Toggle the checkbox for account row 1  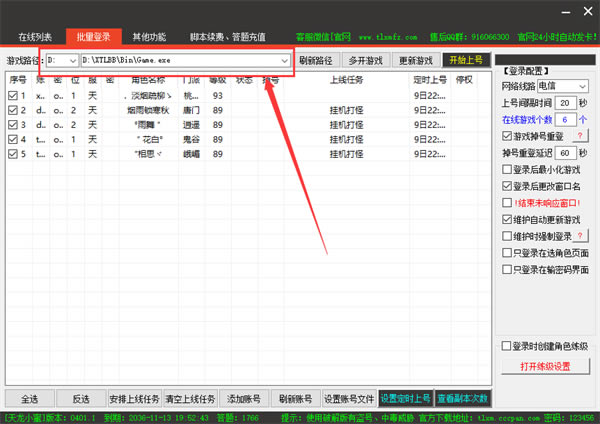(13, 96)
